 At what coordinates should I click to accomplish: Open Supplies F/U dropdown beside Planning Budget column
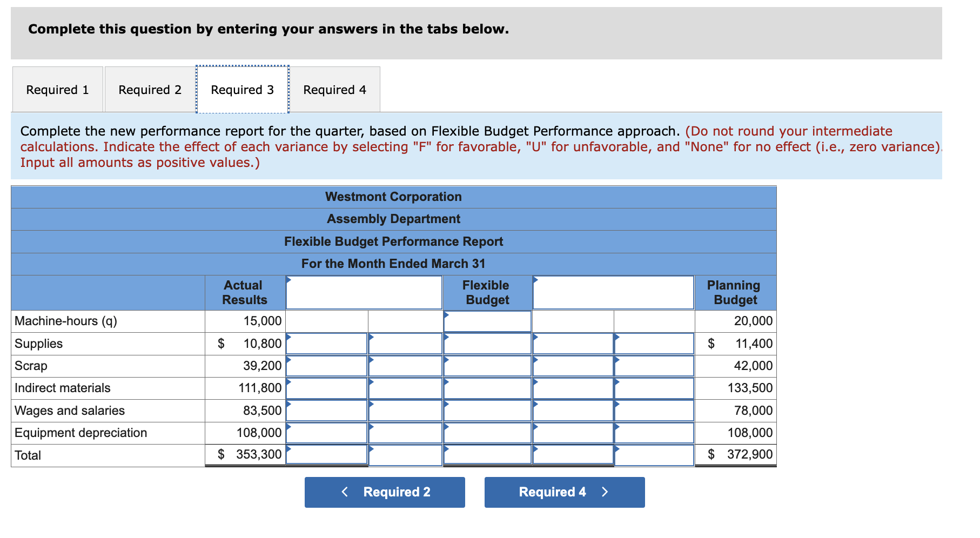pos(654,344)
